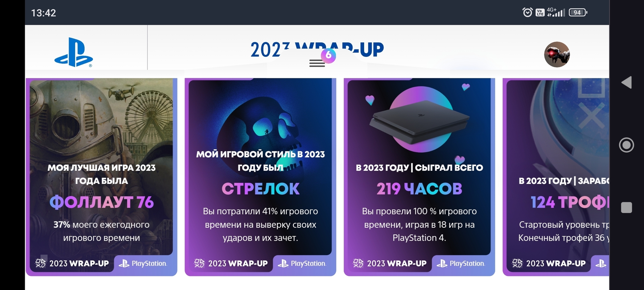Tap the 2023 Wrap-Up page title

tap(317, 50)
